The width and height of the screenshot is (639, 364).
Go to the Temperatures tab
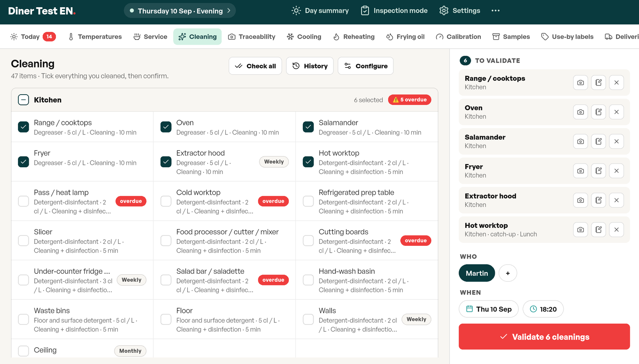pyautogui.click(x=95, y=37)
